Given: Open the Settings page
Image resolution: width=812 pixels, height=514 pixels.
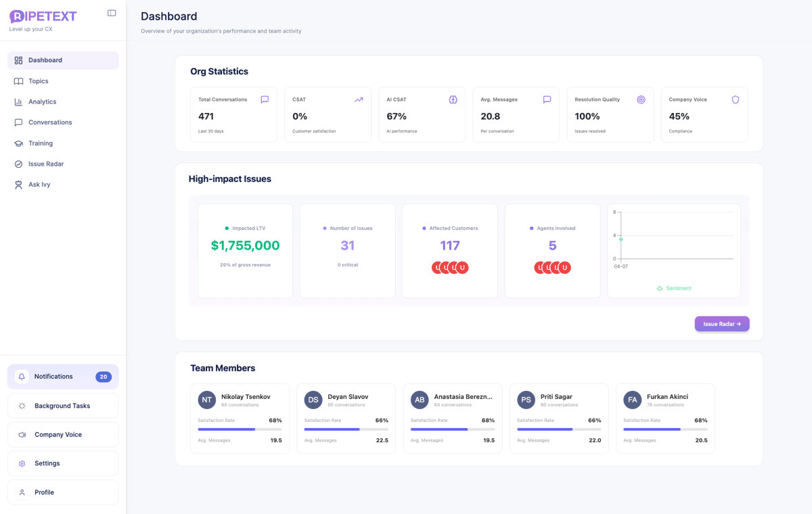Looking at the screenshot, I should point(47,463).
